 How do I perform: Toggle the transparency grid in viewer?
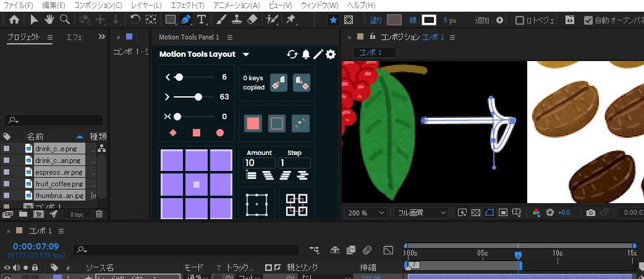click(476, 212)
